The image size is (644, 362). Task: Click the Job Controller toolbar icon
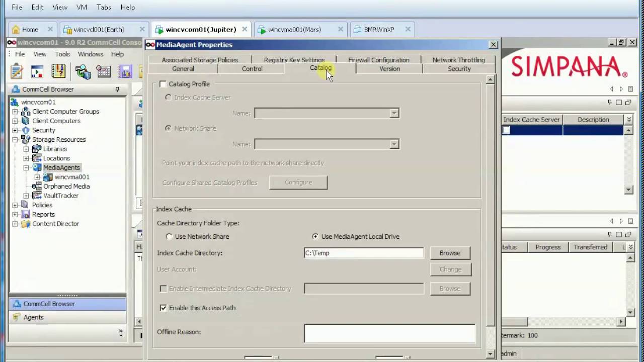pos(37,71)
